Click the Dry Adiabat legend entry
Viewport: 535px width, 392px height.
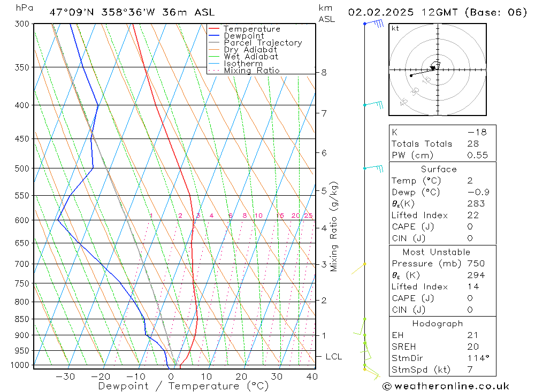pos(242,50)
